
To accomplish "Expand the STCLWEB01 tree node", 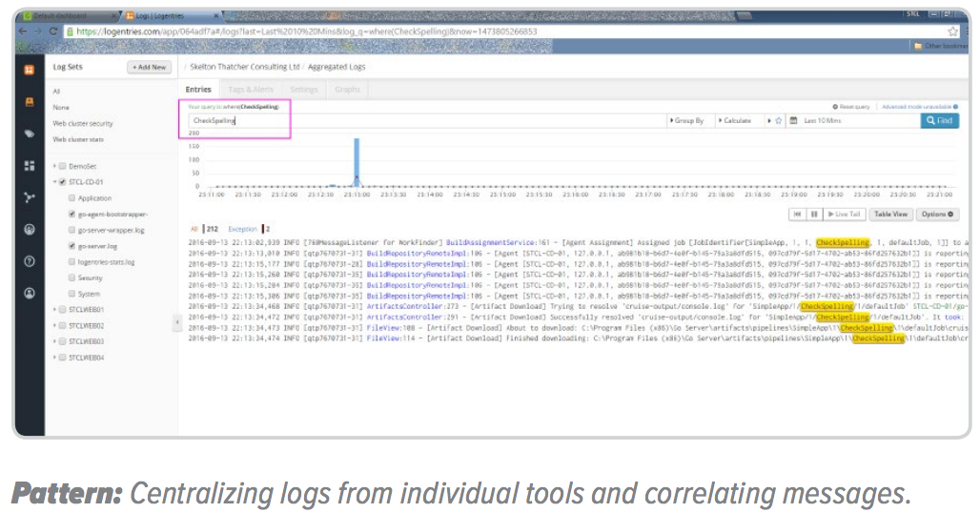I will [x=55, y=309].
